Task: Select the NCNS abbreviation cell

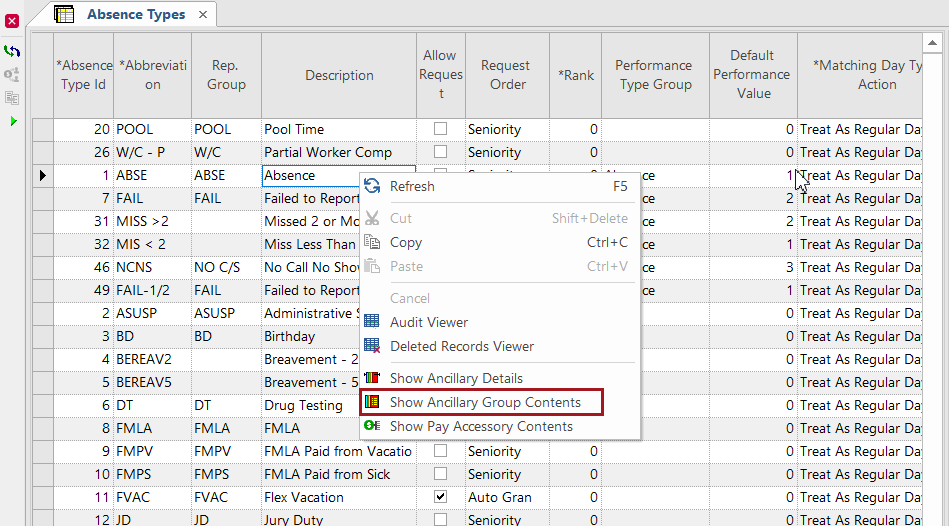Action: (x=153, y=268)
